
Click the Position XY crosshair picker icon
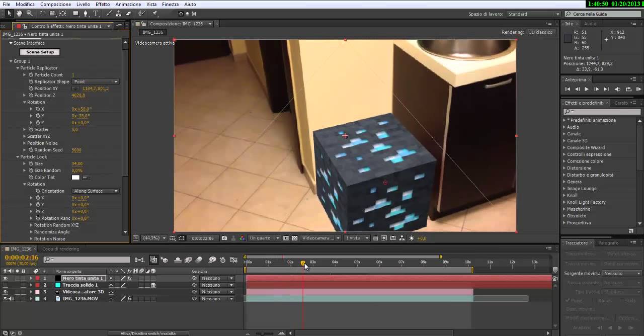tap(76, 89)
